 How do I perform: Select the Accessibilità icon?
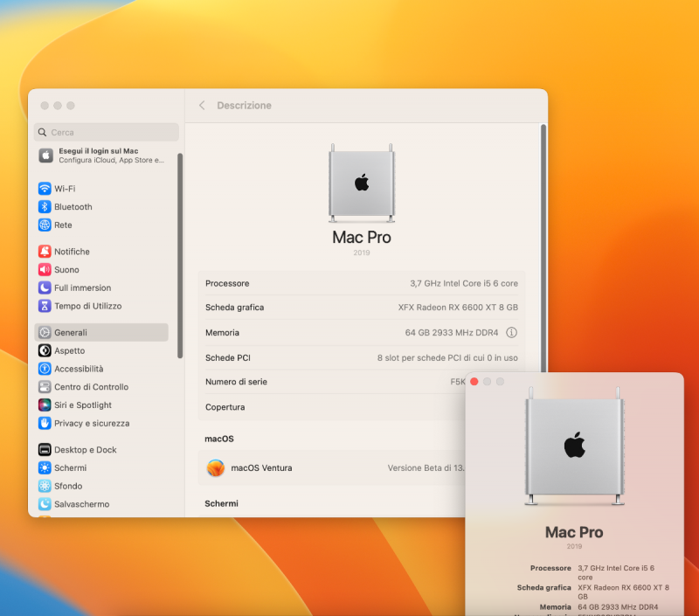click(x=45, y=369)
